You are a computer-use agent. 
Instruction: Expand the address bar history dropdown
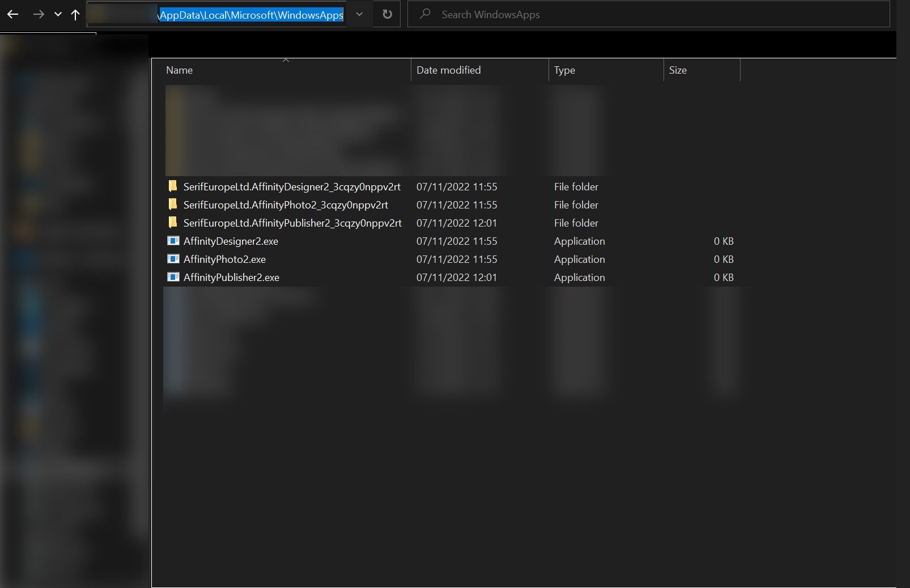click(x=359, y=14)
